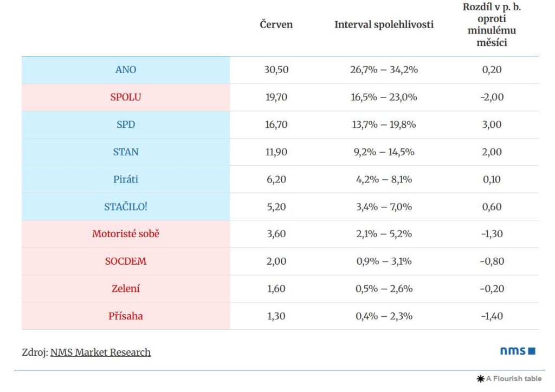Select the Piráti party cell

[126, 179]
